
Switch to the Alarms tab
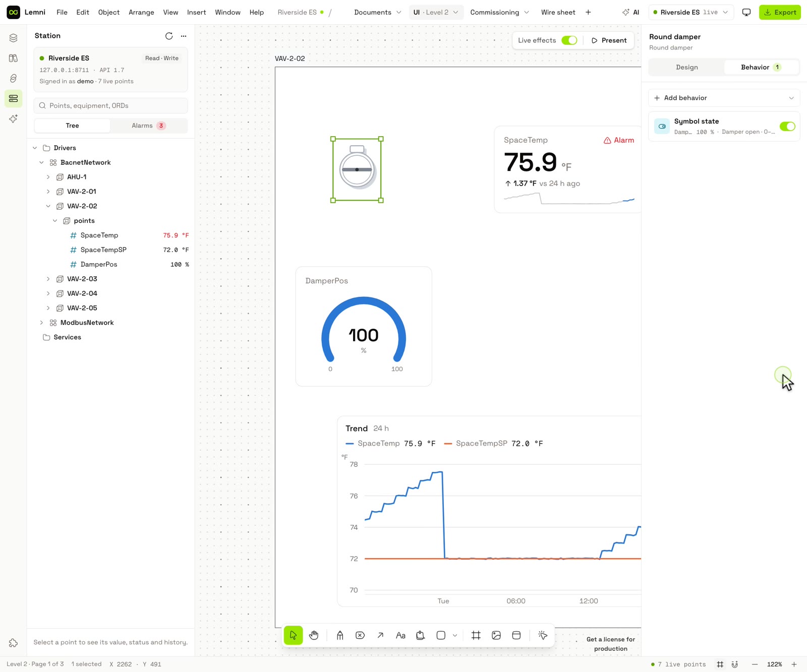point(148,126)
